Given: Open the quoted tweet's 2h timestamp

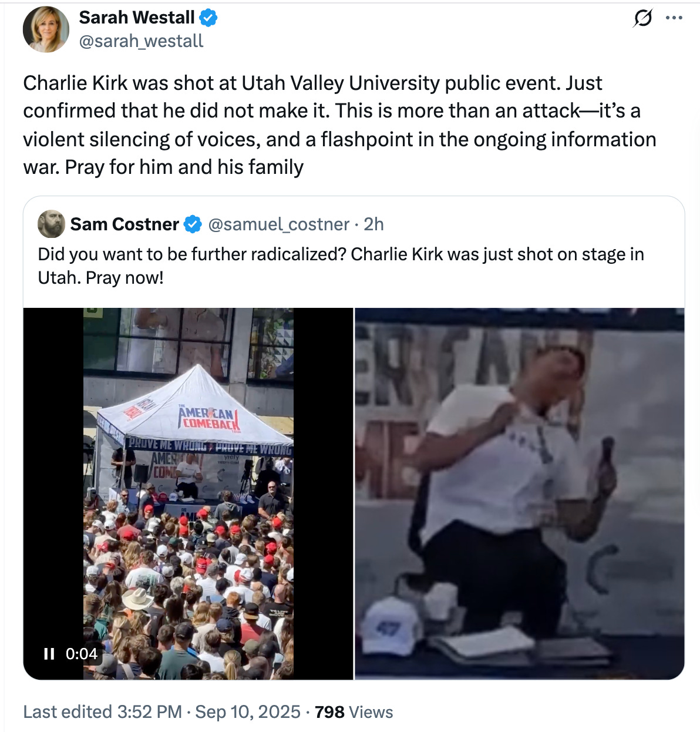Looking at the screenshot, I should [373, 224].
